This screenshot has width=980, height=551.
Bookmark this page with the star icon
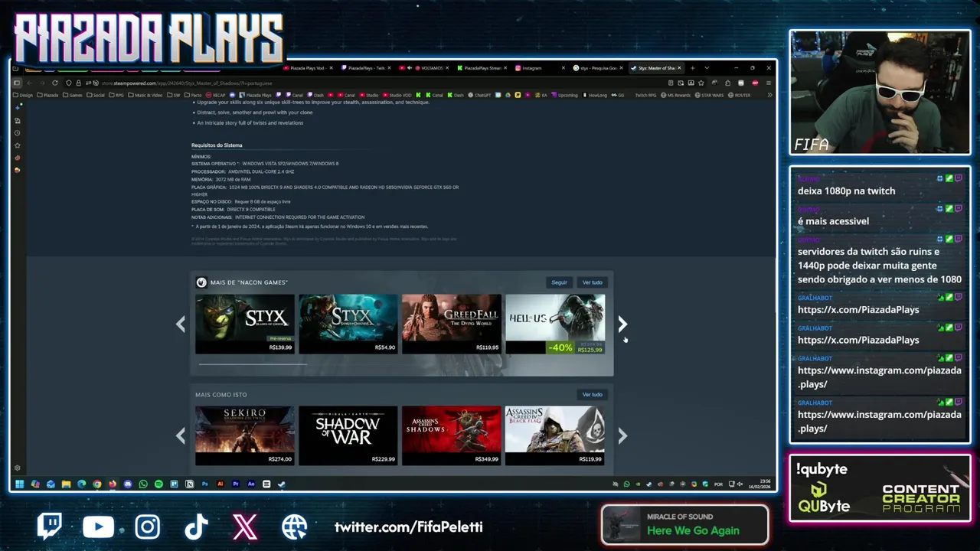click(x=701, y=83)
